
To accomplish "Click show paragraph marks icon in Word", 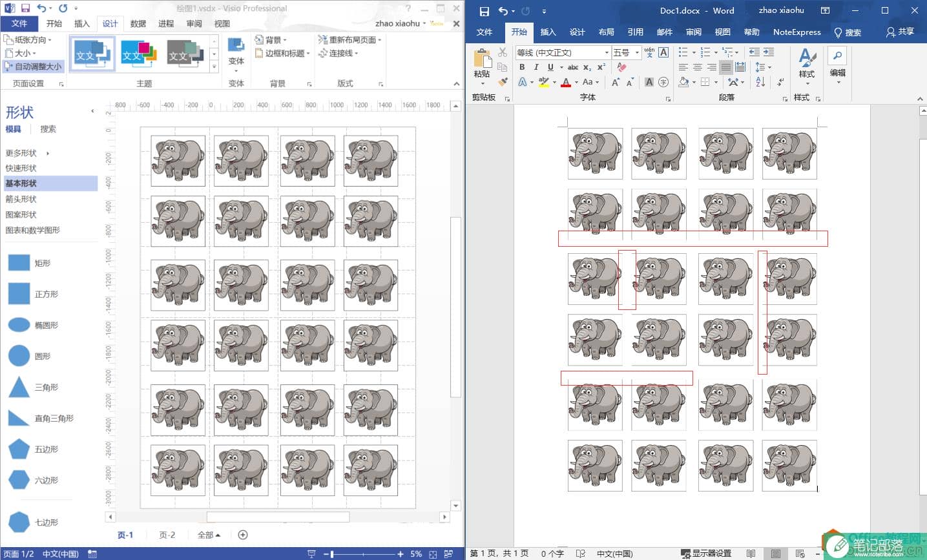I will point(780,82).
